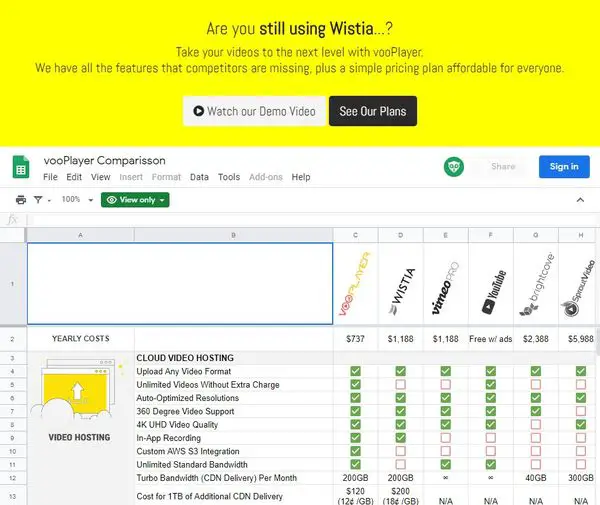Viewport: 600px width, 505px height.
Task: Click the vooPlayer logo in column C
Action: (355, 283)
